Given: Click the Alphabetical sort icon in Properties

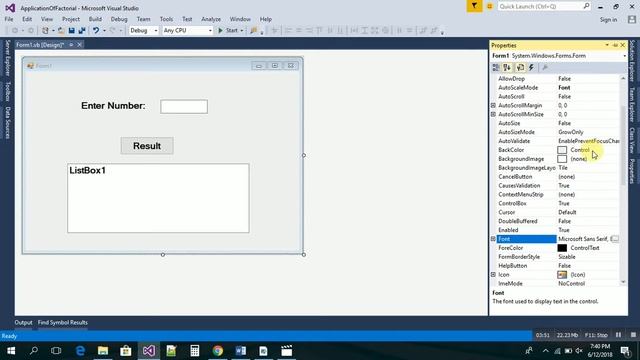Looking at the screenshot, I should point(507,68).
